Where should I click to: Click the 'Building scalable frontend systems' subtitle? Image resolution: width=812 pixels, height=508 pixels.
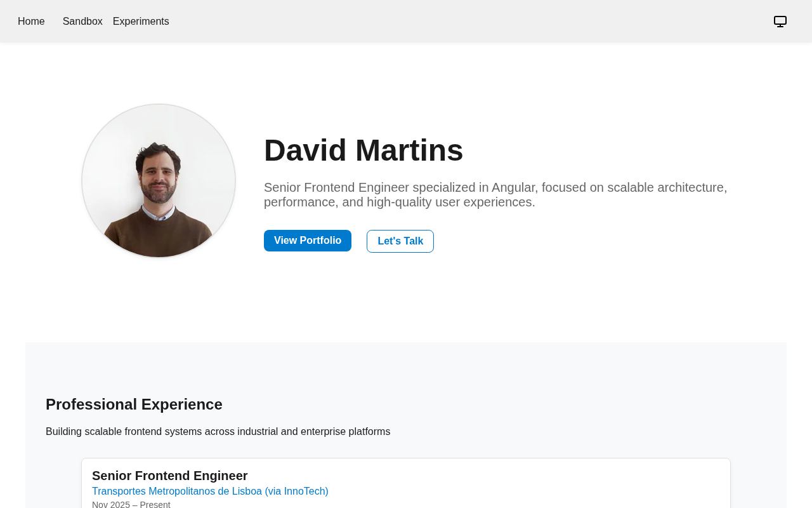point(218,432)
